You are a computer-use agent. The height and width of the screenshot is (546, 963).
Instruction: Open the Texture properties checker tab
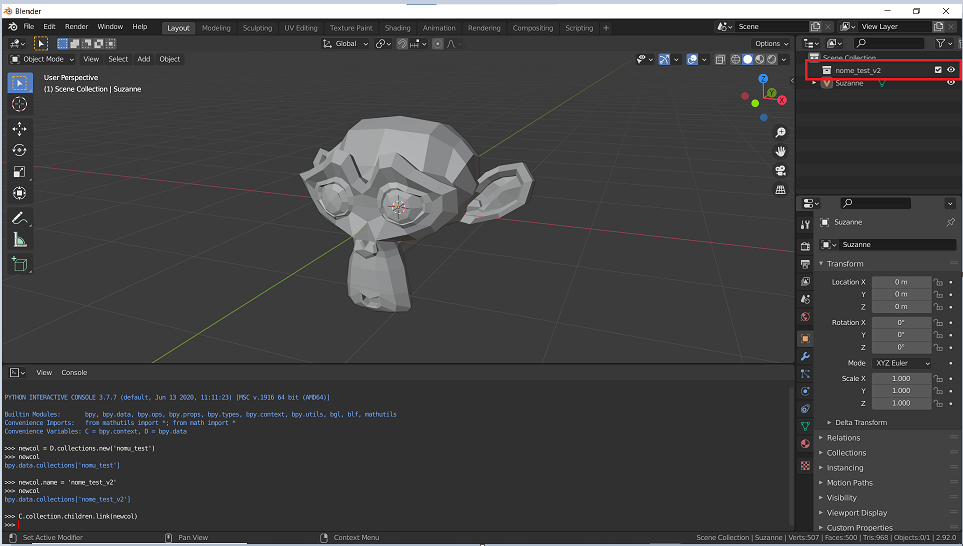(x=805, y=466)
